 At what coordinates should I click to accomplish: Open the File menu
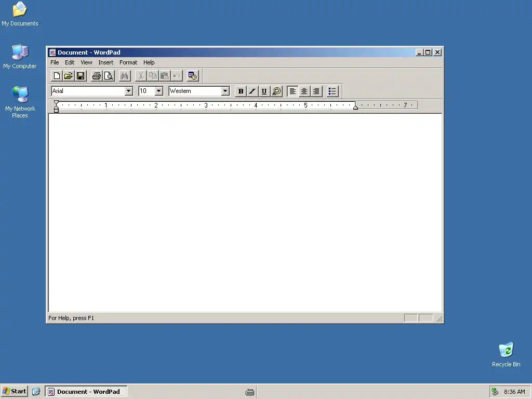tap(55, 62)
